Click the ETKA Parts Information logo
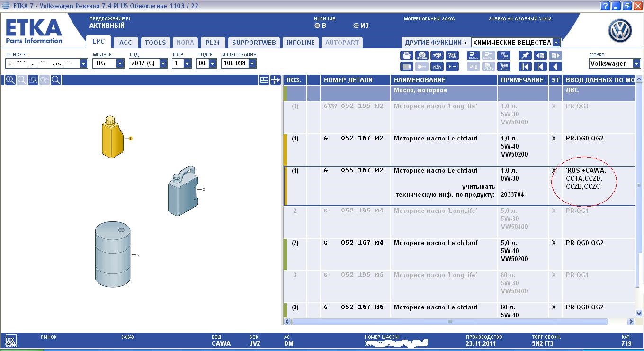 coord(34,32)
